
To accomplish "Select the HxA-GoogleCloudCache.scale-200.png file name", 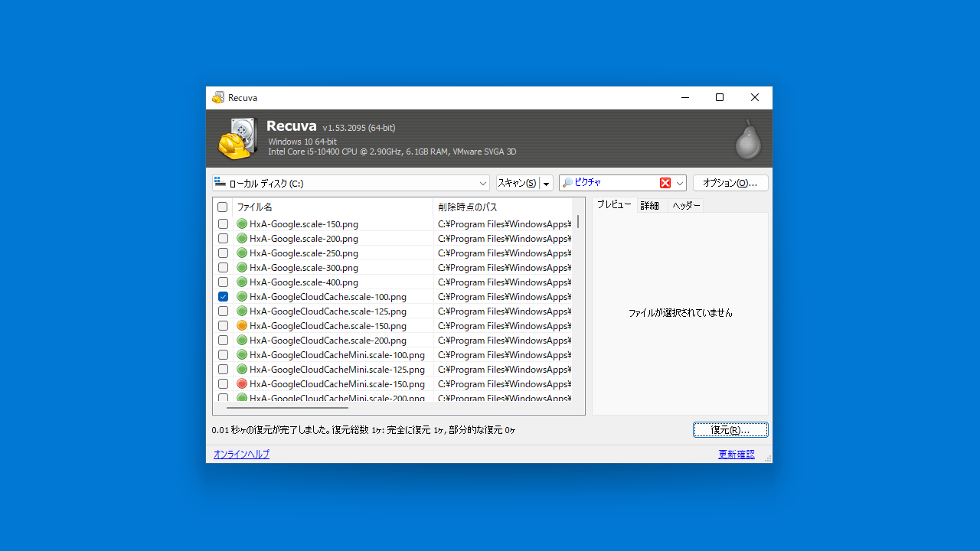I will tap(328, 341).
